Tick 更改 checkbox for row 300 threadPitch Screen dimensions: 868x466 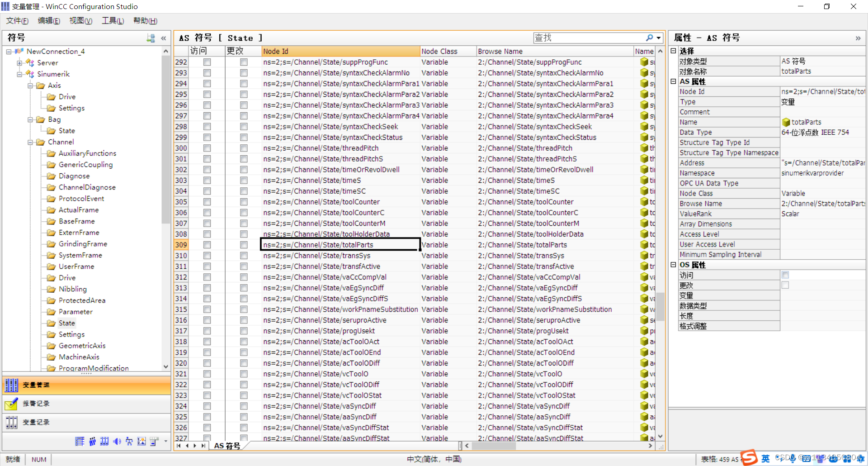pyautogui.click(x=244, y=148)
